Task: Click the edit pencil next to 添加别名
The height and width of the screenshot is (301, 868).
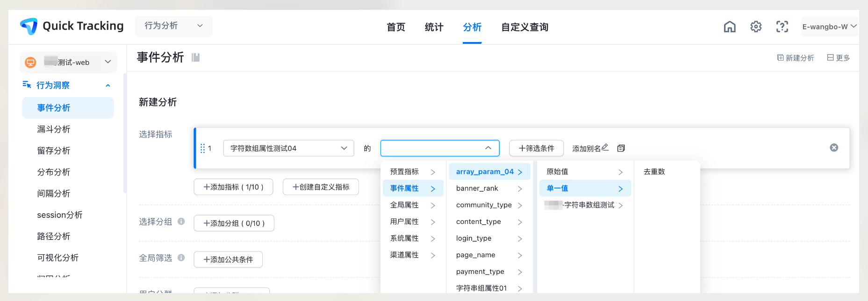Action: (x=605, y=147)
